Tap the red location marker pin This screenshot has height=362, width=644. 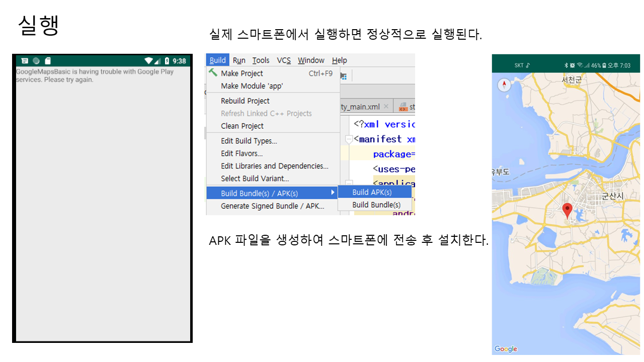pyautogui.click(x=567, y=211)
